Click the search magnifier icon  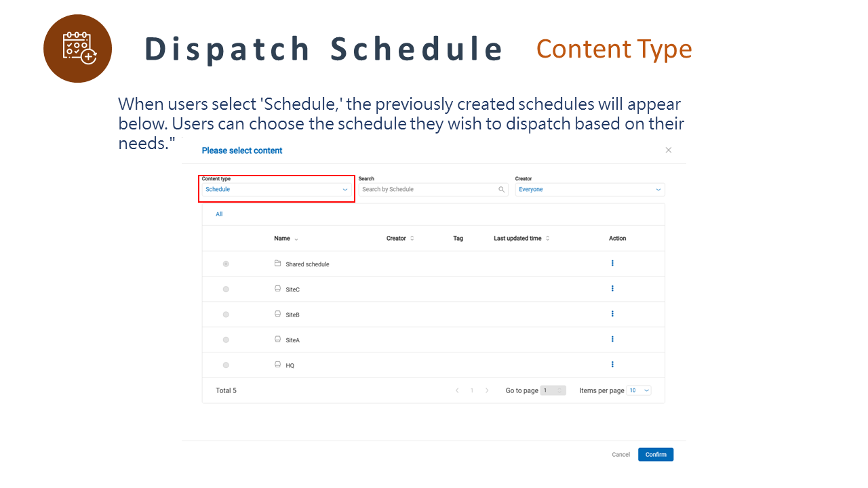(x=502, y=190)
